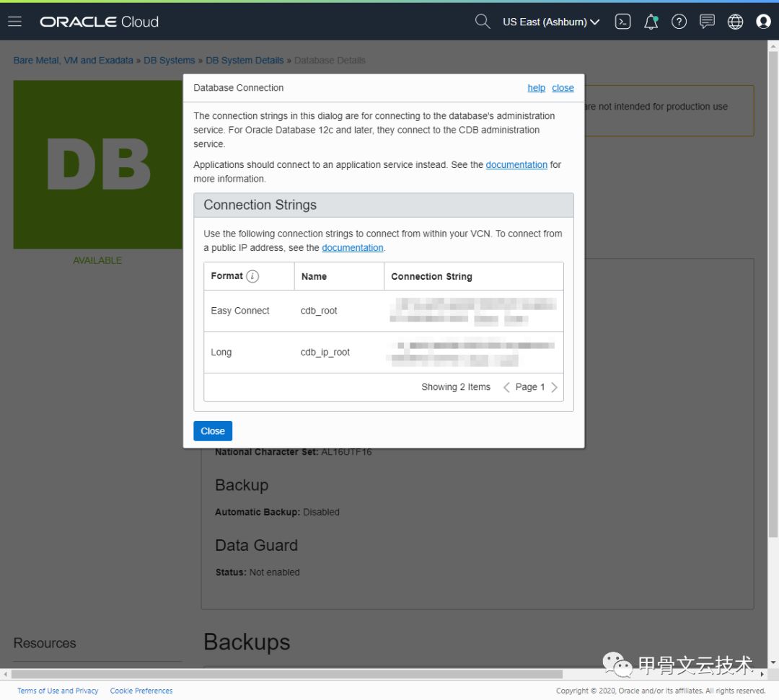Click the AVAILABLE status label

(97, 260)
